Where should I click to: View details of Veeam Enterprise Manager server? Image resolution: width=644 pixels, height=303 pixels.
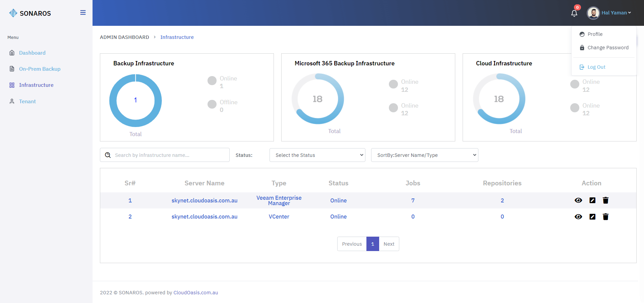pos(578,200)
